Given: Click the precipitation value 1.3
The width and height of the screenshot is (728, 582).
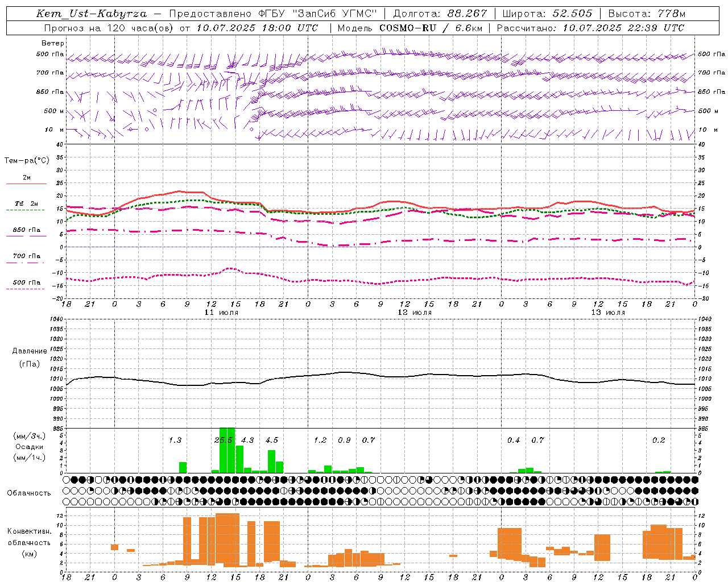Looking at the screenshot, I should (175, 440).
